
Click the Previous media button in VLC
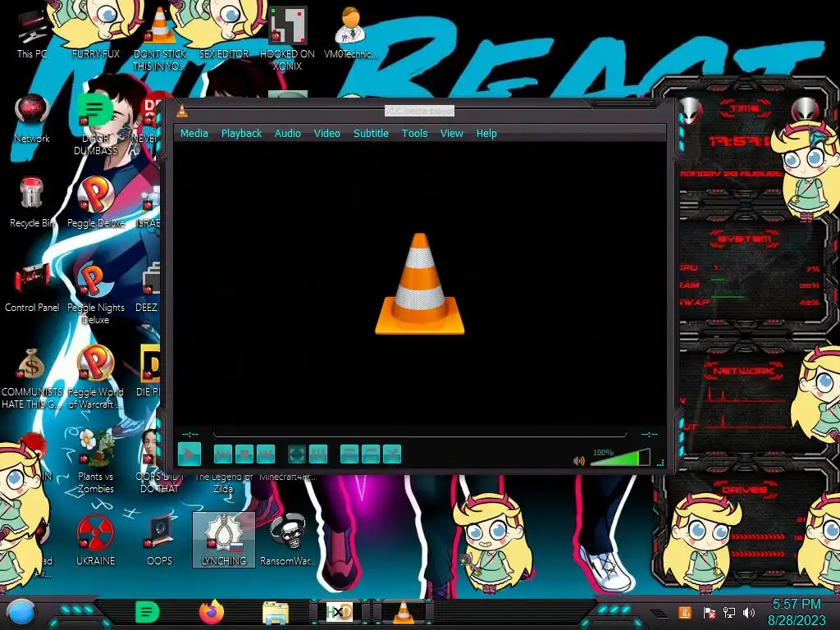pos(223,454)
